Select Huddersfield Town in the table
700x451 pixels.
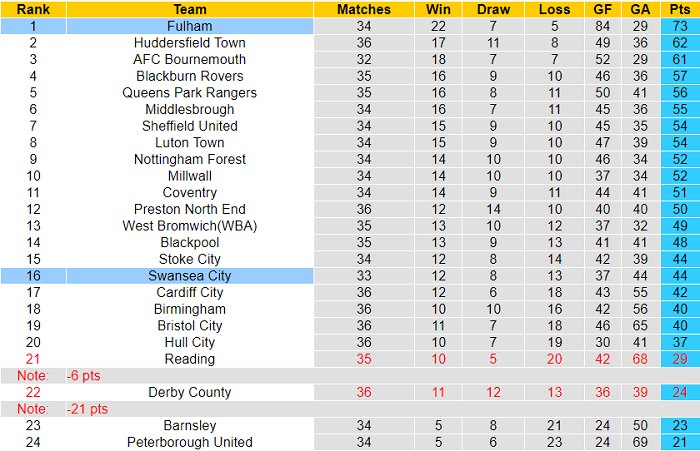189,43
